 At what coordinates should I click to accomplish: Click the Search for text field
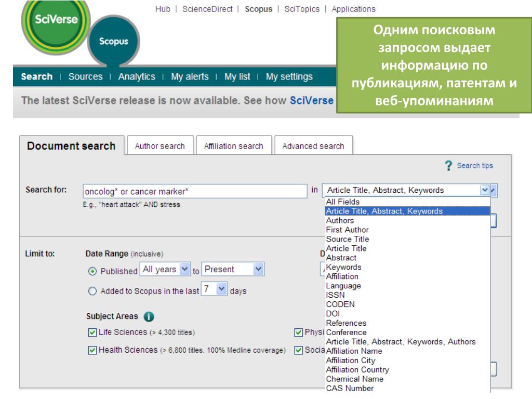coord(195,191)
